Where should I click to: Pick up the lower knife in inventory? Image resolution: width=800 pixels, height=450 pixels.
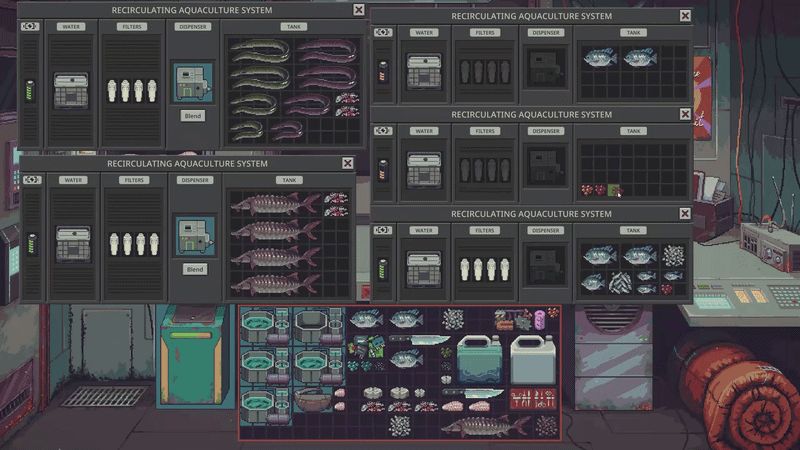(x=473, y=393)
